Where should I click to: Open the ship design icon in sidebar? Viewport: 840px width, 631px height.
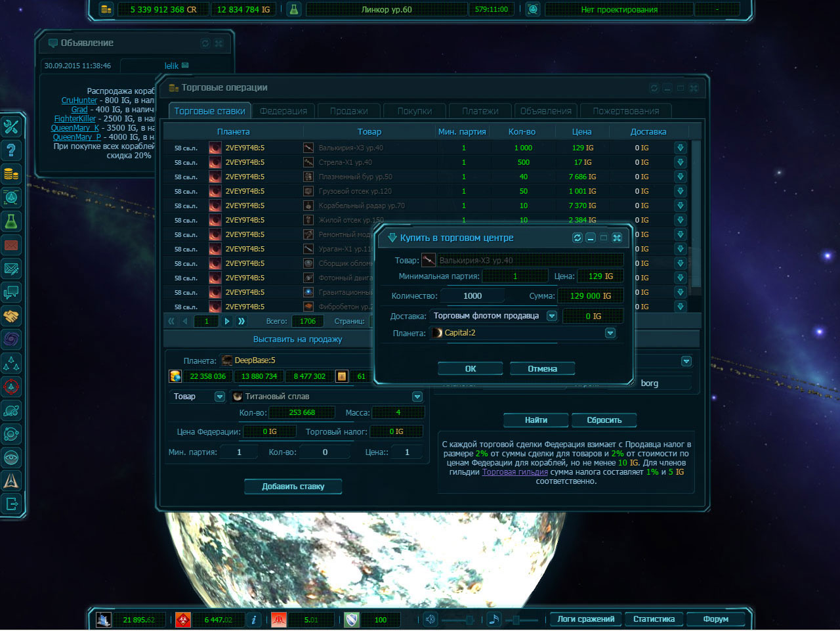point(11,198)
